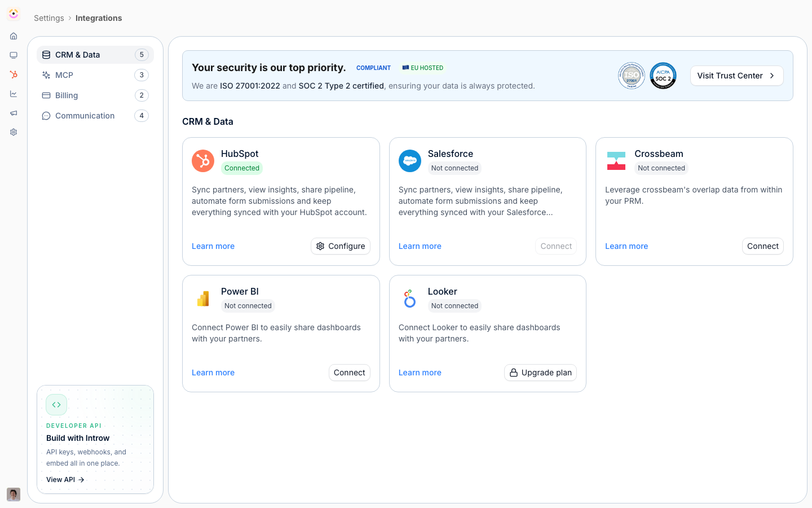812x508 pixels.
Task: Click the Introw logo icon
Action: pyautogui.click(x=14, y=14)
